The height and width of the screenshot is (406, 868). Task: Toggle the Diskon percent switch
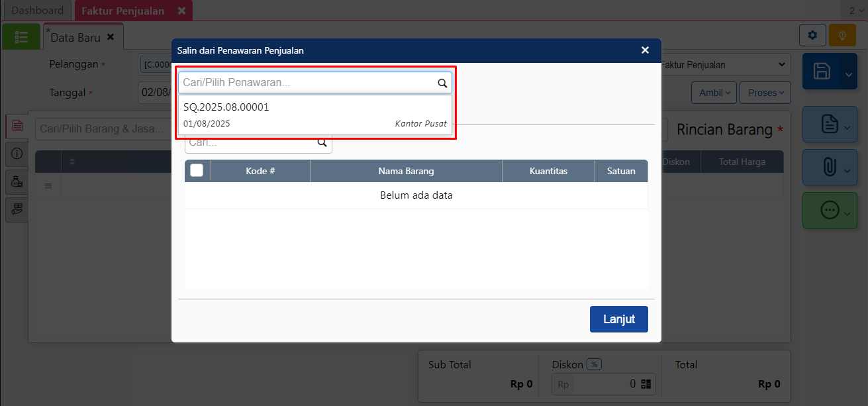click(x=594, y=364)
